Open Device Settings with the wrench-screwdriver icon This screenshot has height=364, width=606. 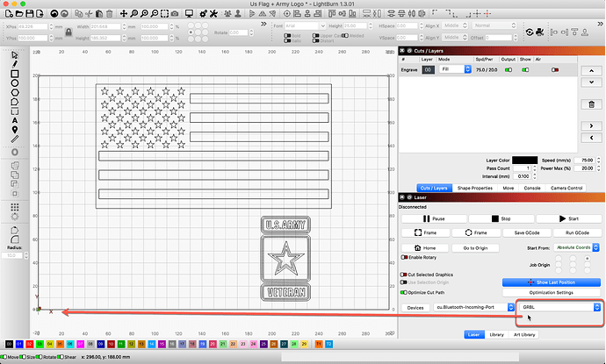coord(213,13)
